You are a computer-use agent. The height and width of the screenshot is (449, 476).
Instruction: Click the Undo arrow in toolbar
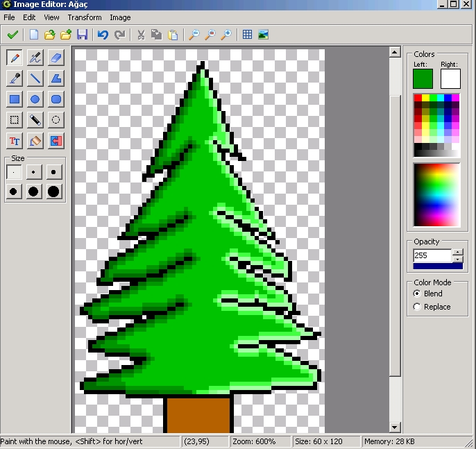point(103,35)
